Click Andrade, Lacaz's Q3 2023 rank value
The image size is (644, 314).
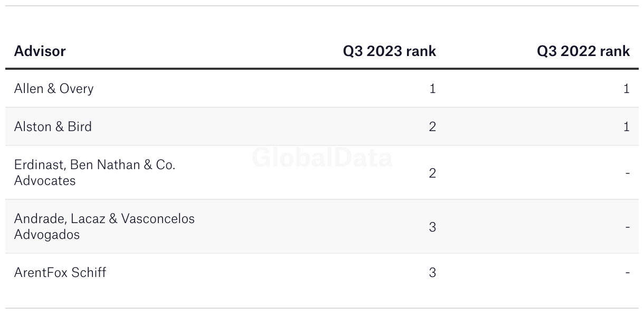coord(432,227)
